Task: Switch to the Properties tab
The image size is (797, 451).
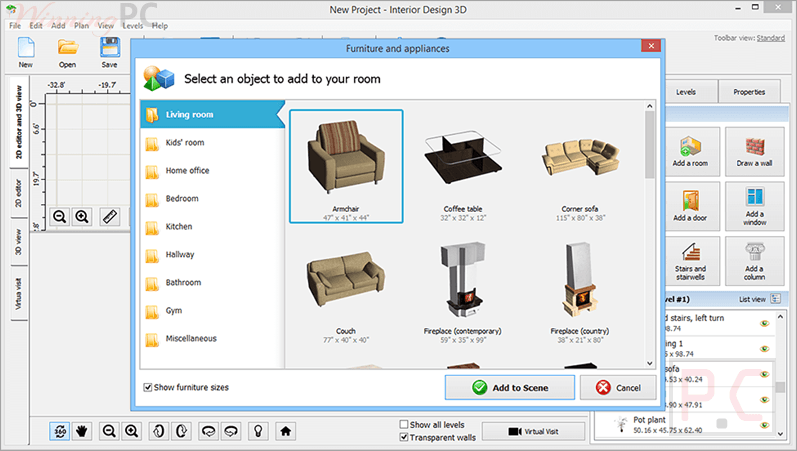Action: coord(749,92)
